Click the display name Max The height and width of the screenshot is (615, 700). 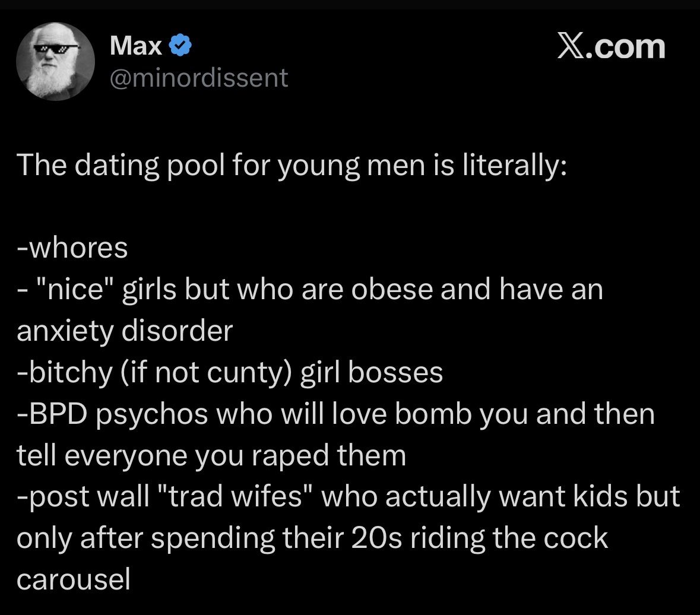[136, 46]
